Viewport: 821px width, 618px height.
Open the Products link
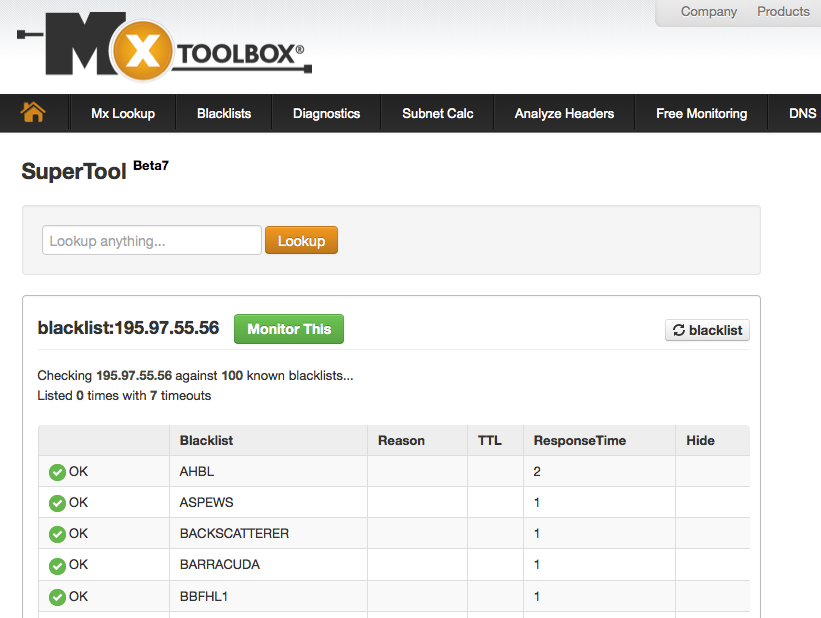[x=783, y=12]
